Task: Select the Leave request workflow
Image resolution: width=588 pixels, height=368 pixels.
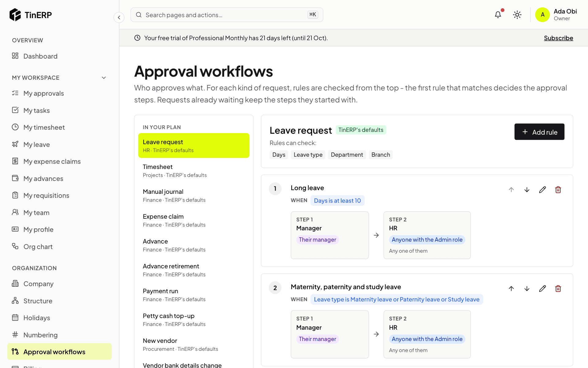Action: click(194, 146)
